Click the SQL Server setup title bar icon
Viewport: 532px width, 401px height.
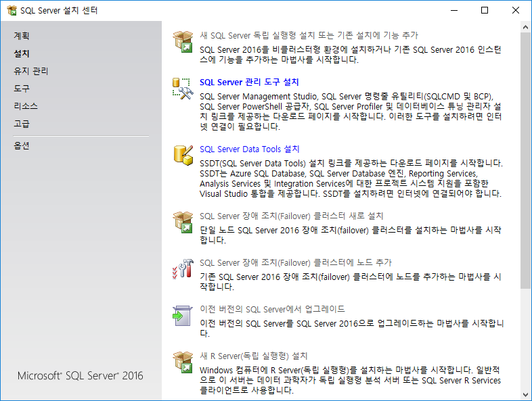[12, 11]
